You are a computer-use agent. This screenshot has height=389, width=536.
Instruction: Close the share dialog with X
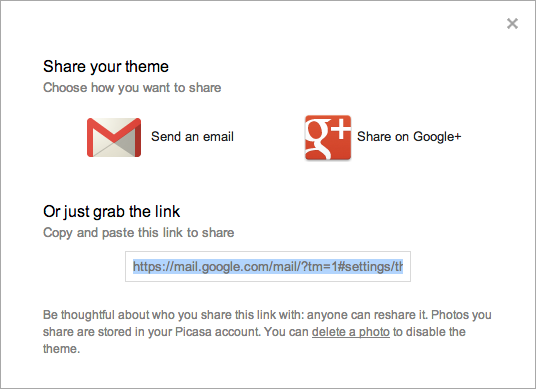[x=512, y=24]
